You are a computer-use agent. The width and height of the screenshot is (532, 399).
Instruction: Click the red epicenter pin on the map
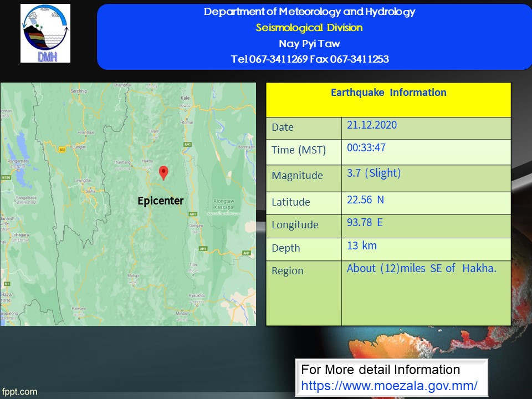(163, 173)
